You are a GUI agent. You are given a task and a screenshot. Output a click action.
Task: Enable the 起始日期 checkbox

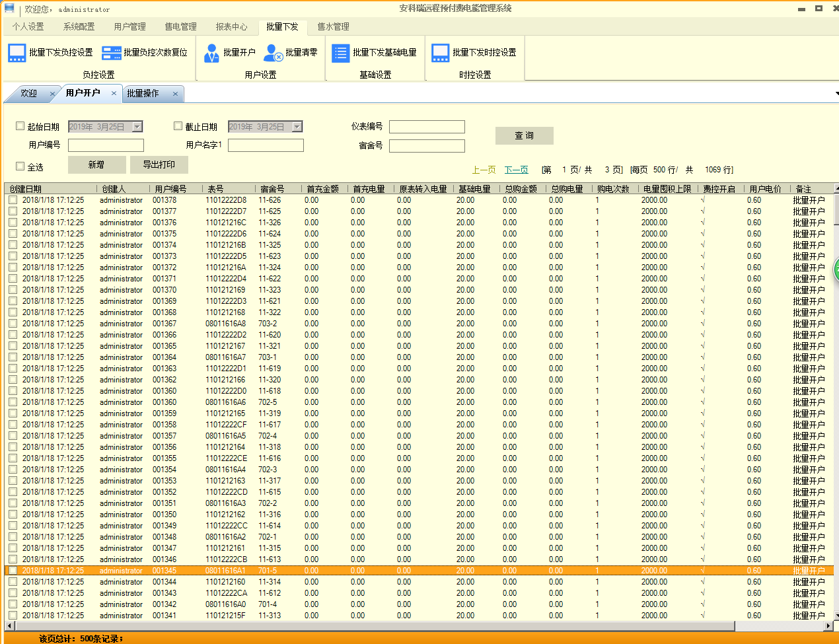coord(20,125)
